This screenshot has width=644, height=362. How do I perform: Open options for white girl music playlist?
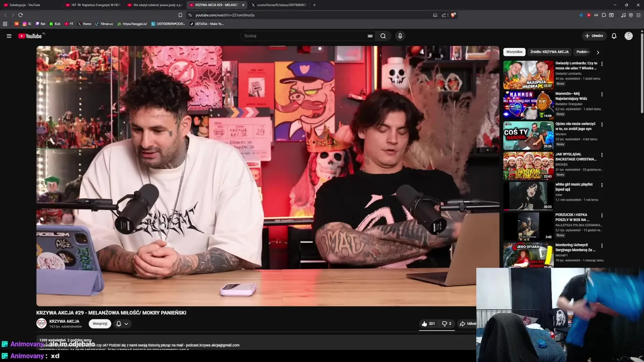pyautogui.click(x=602, y=185)
